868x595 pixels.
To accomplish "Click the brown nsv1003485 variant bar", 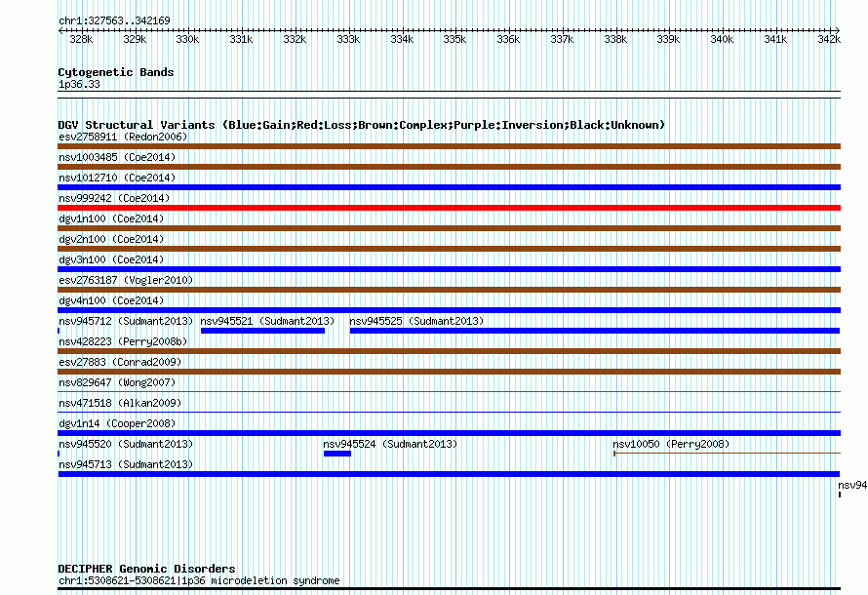I will 449,167.
